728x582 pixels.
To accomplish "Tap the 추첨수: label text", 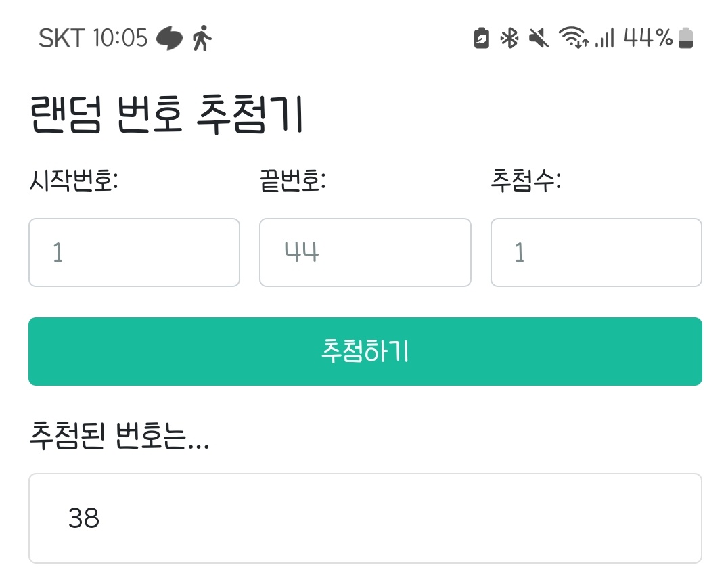I will point(526,181).
